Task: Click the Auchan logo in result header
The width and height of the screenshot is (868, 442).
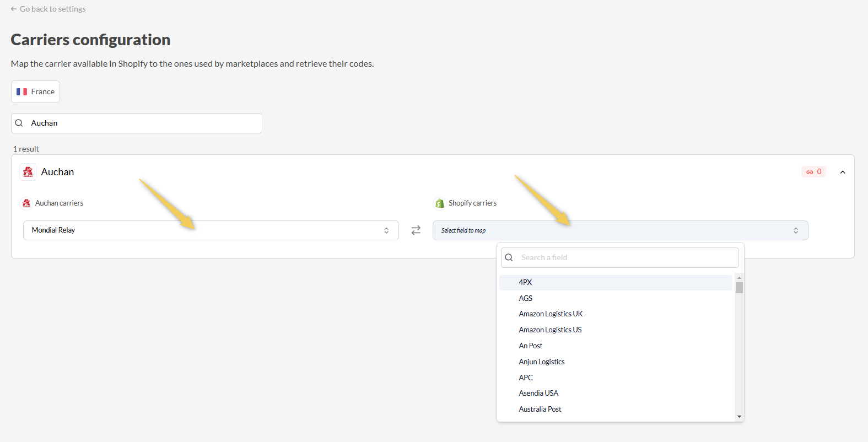Action: [x=28, y=172]
